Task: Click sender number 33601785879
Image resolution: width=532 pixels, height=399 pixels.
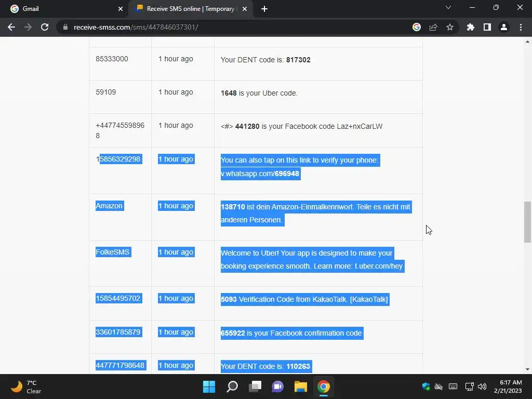Action: click(118, 332)
